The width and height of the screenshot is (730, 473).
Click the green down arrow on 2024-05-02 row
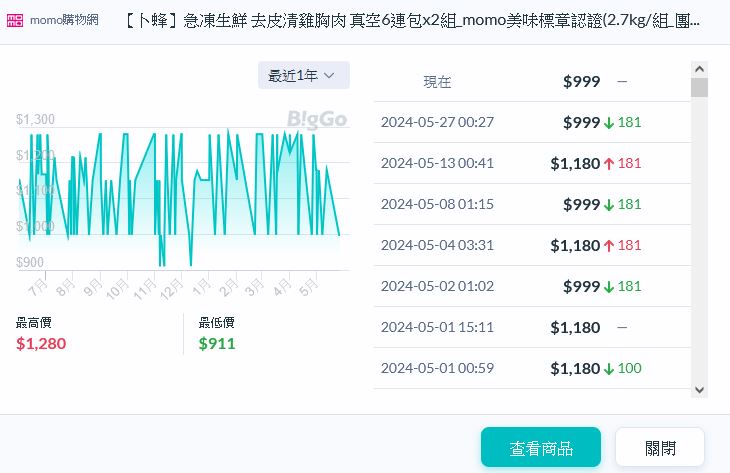tap(608, 287)
